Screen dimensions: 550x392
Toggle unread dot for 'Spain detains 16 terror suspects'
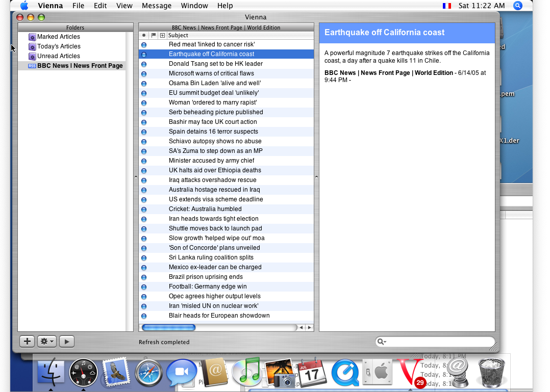point(144,132)
